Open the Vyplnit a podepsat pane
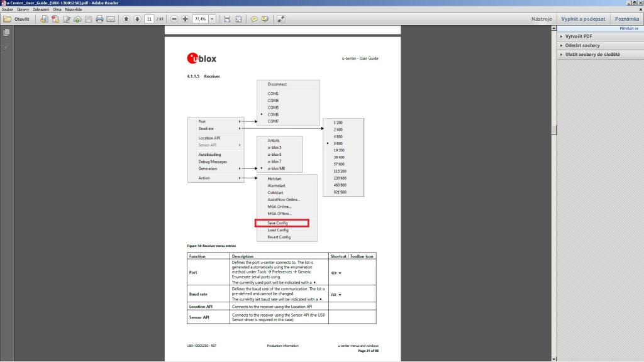 point(583,19)
